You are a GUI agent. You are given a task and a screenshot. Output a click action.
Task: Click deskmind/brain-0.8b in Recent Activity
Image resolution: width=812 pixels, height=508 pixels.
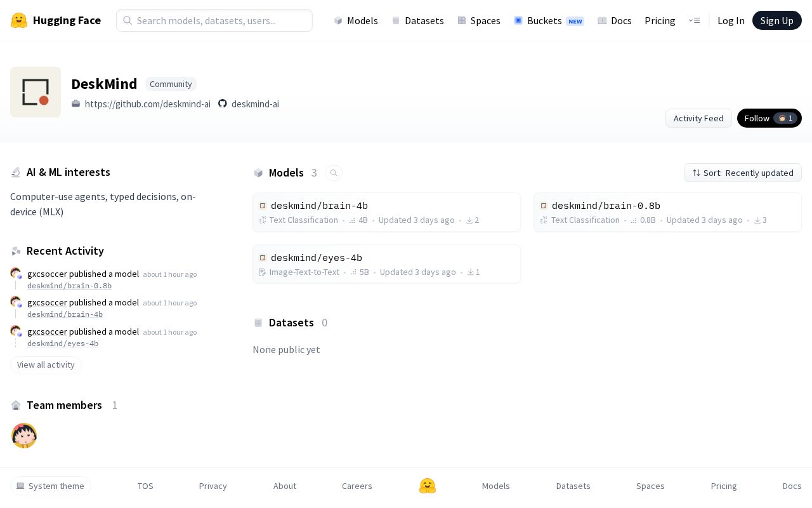click(x=69, y=286)
